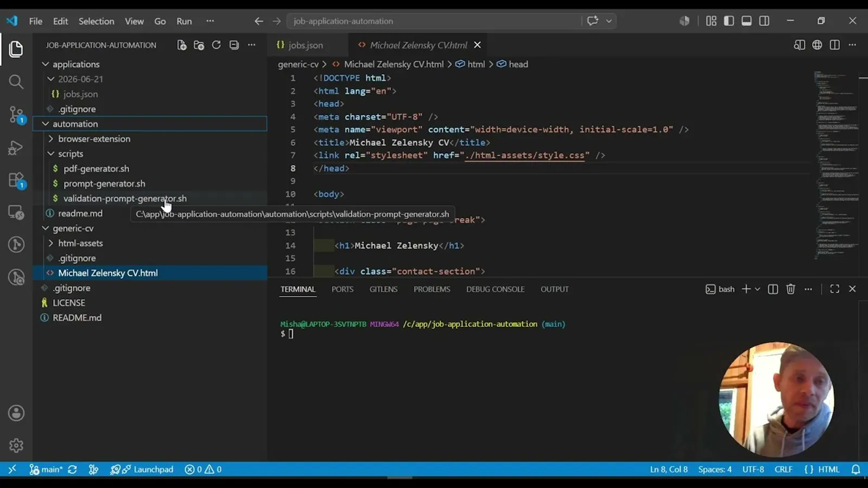Open the OUTPUT panel tab

(554, 289)
